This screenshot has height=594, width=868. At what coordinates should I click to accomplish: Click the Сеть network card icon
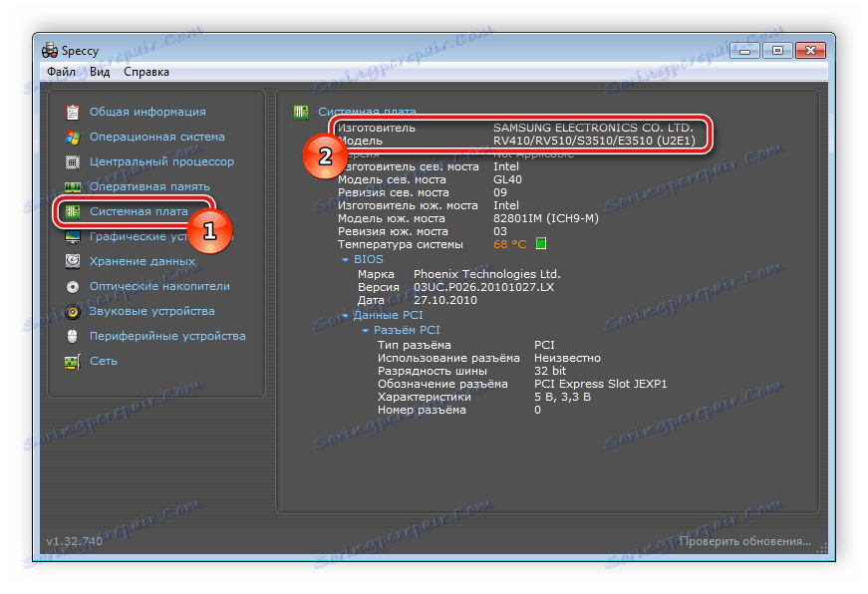click(73, 362)
